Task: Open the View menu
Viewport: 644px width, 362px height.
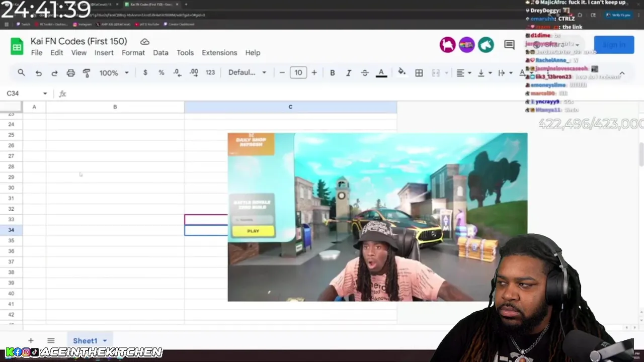Action: point(79,53)
